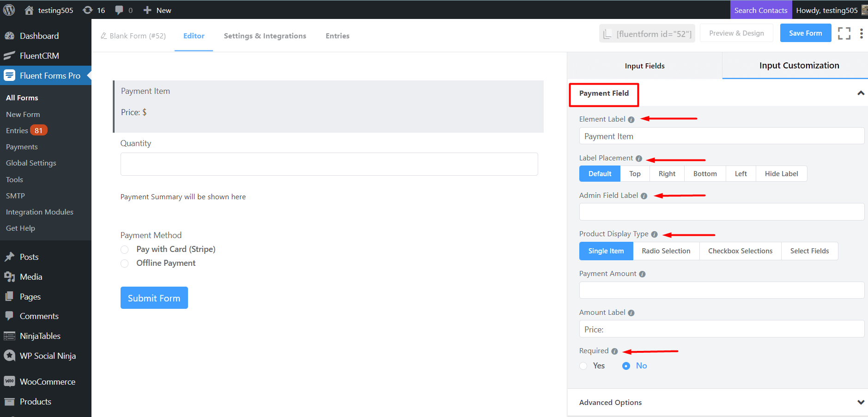
Task: Set Required to Yes
Action: click(x=583, y=366)
